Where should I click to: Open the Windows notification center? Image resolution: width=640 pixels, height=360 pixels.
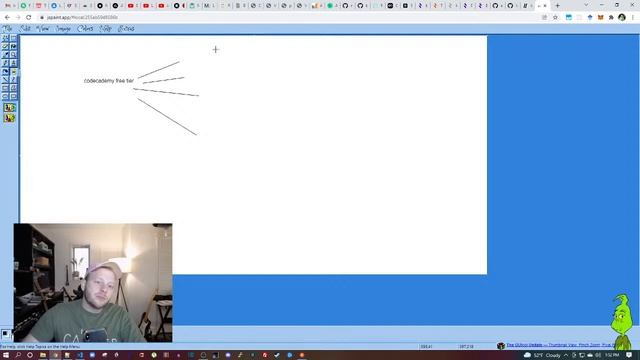(x=629, y=355)
